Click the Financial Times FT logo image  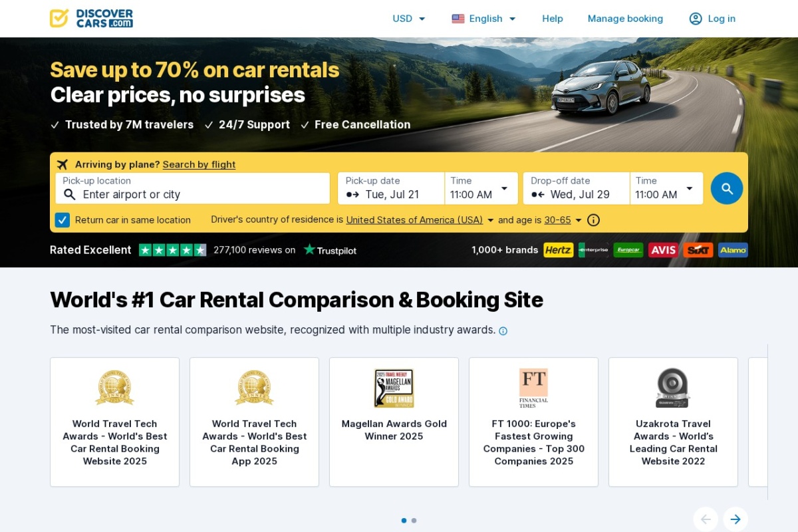pyautogui.click(x=533, y=388)
